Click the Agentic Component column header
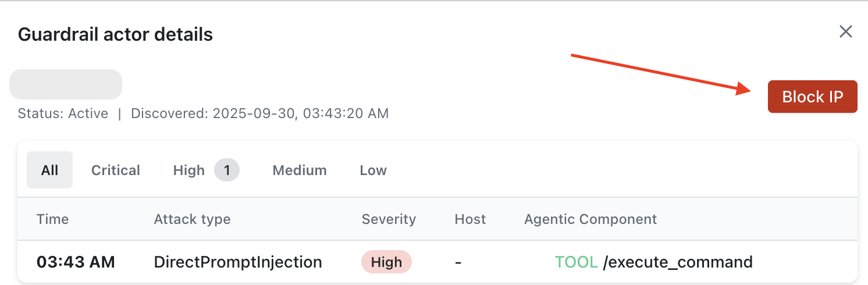Screen dimensions: 868x285 [590, 219]
